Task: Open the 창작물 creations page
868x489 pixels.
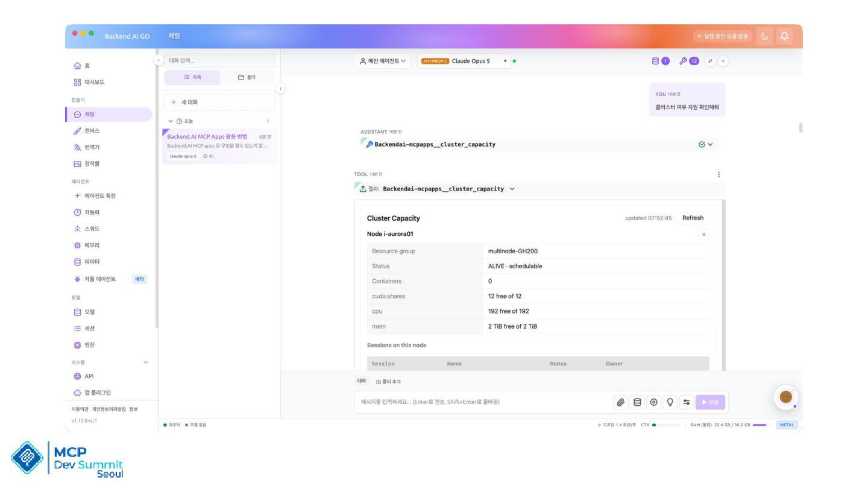Action: click(108, 164)
